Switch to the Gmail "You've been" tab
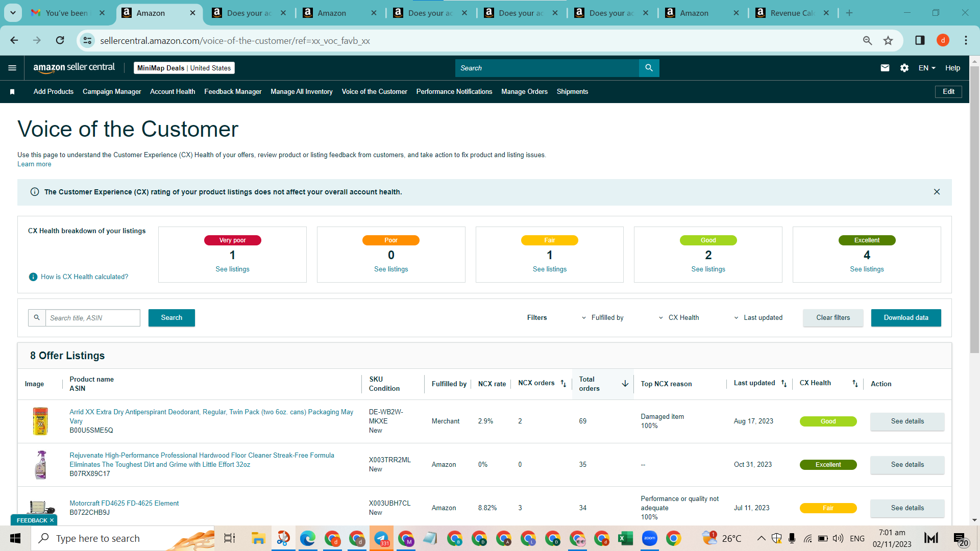 pos(66,13)
